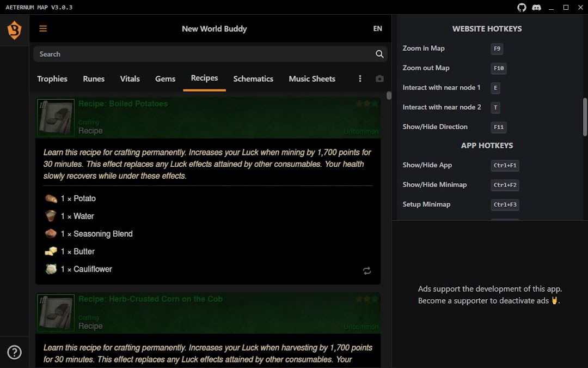Viewport: 588px width, 368px height.
Task: Open the GitHub link icon in title bar
Action: pyautogui.click(x=522, y=8)
